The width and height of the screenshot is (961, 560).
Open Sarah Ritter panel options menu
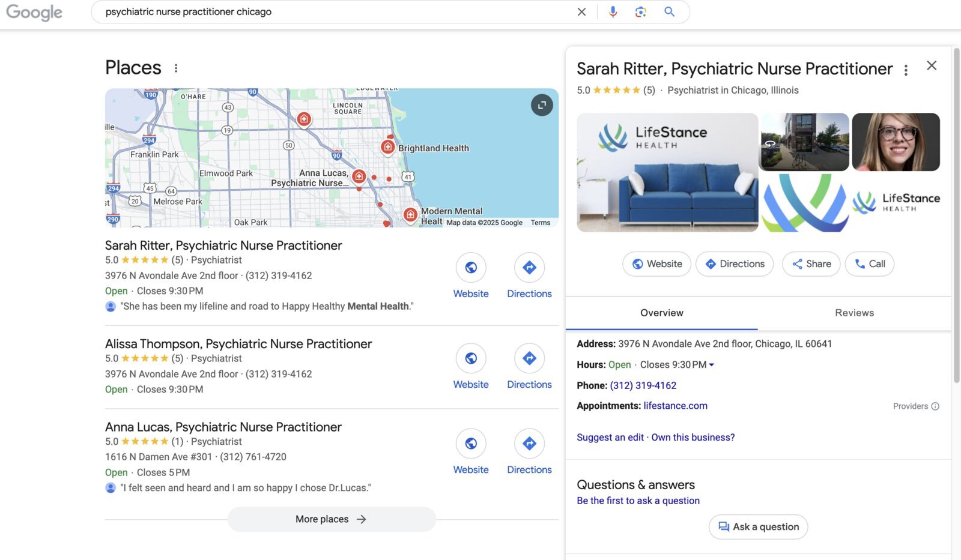click(x=906, y=70)
